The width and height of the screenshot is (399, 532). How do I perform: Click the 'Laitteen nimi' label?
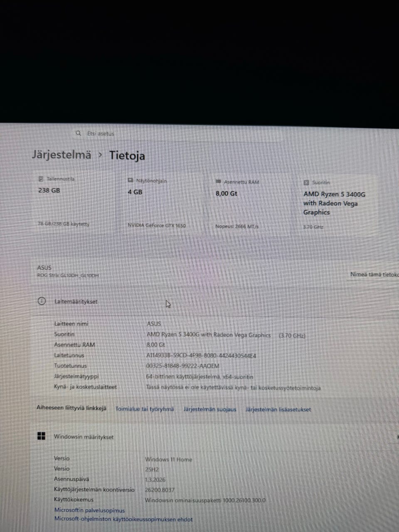pos(71,324)
